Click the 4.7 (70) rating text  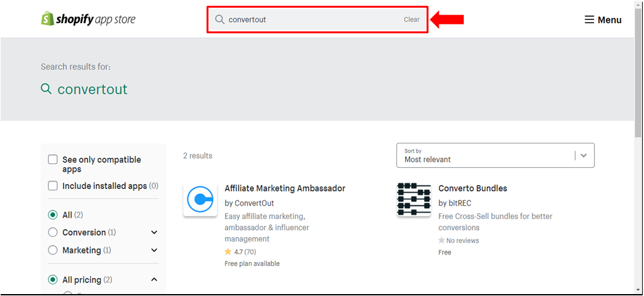(x=245, y=252)
